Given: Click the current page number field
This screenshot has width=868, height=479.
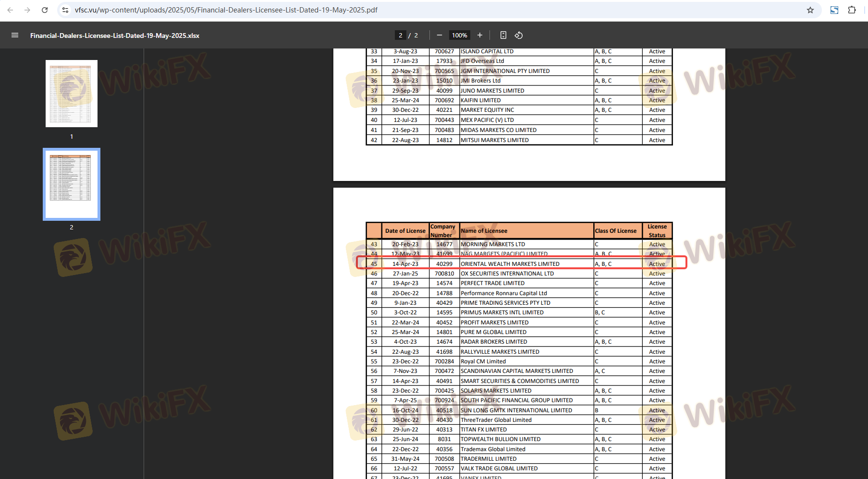Looking at the screenshot, I should pos(400,35).
